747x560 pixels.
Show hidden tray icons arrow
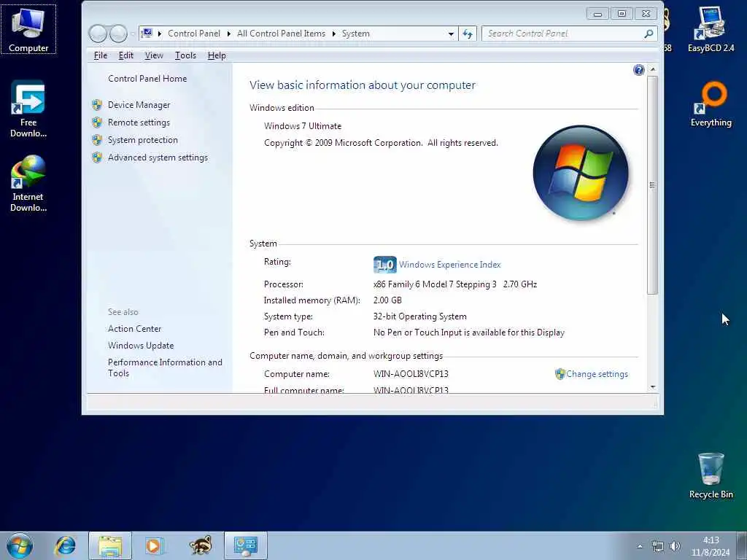pyautogui.click(x=640, y=546)
